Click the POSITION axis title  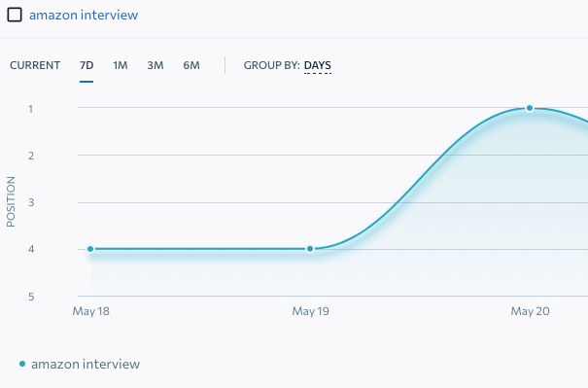pyautogui.click(x=11, y=202)
